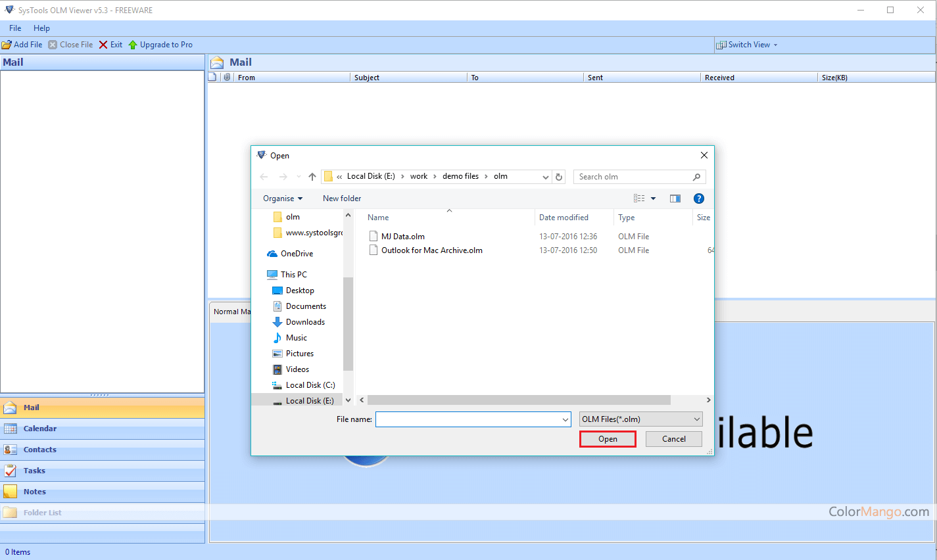Sort mail list by Received column

click(759, 78)
